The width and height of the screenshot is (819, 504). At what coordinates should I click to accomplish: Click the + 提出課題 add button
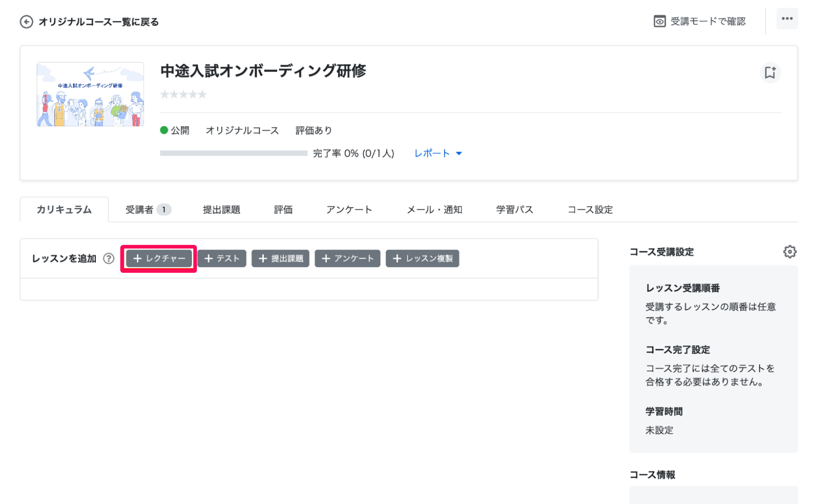pyautogui.click(x=281, y=259)
